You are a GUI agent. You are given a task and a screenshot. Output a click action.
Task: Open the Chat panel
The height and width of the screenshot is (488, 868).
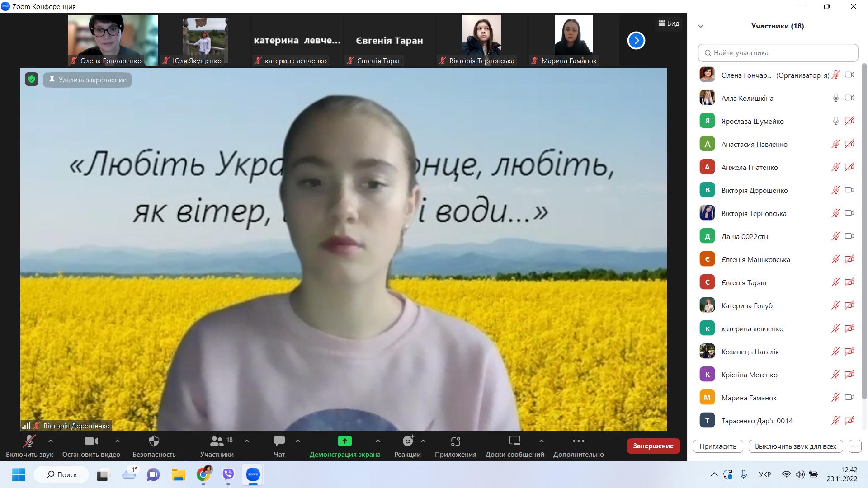279,441
